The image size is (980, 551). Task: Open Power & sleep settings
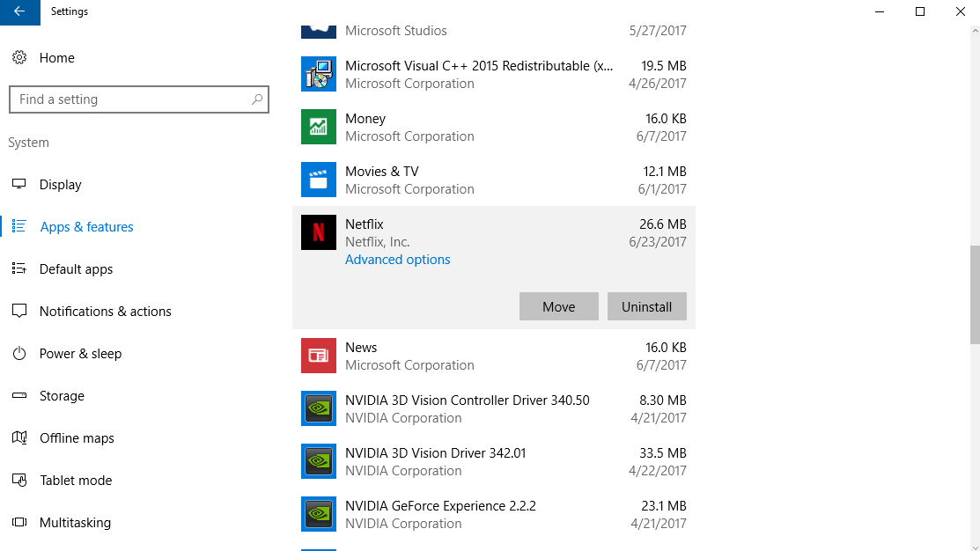pyautogui.click(x=81, y=354)
